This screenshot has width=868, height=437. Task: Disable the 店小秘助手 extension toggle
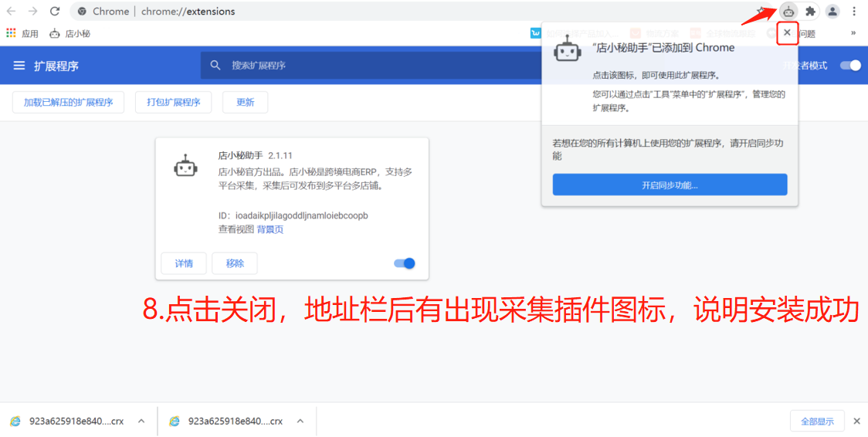[405, 263]
